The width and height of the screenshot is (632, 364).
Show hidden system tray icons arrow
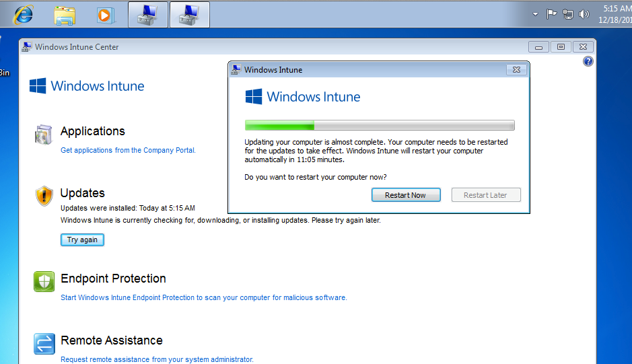pyautogui.click(x=535, y=14)
